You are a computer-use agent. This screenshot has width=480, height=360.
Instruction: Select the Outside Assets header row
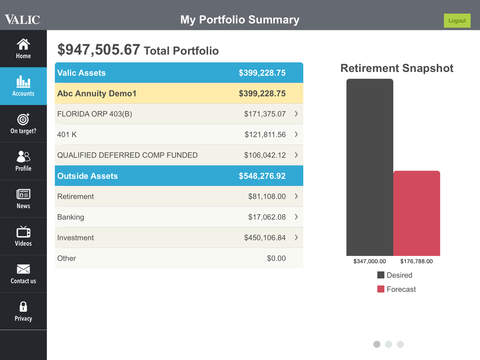(x=179, y=176)
